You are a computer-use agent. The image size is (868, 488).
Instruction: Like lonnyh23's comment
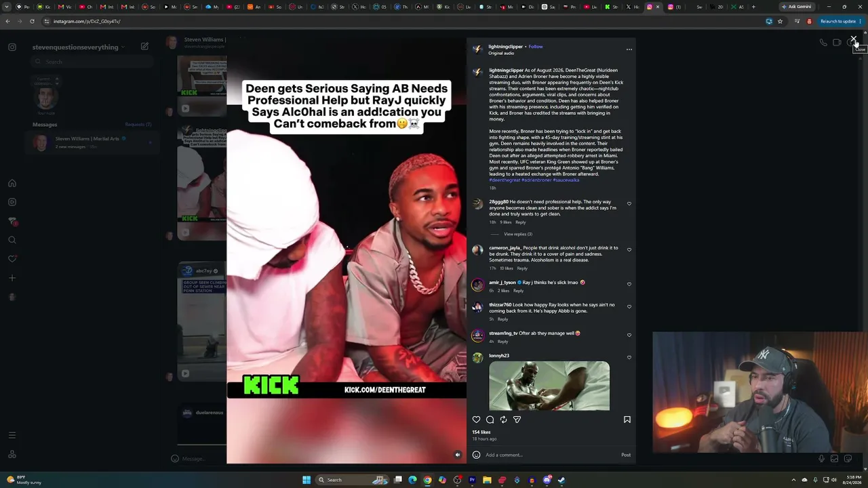click(629, 357)
